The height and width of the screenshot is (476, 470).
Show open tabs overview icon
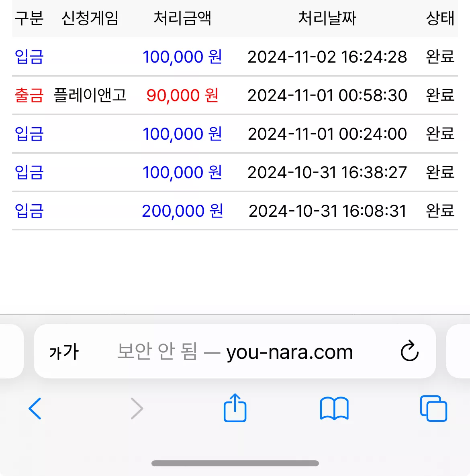coord(433,408)
